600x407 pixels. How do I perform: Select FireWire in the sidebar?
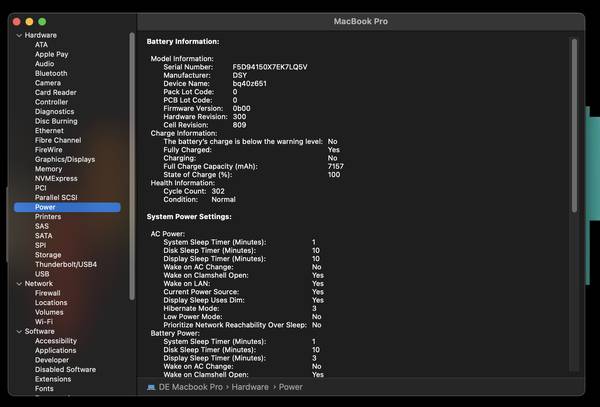pyautogui.click(x=49, y=150)
